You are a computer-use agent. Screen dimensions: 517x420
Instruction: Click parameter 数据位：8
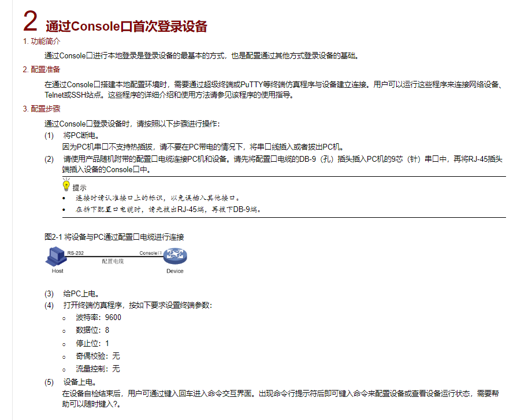point(92,330)
